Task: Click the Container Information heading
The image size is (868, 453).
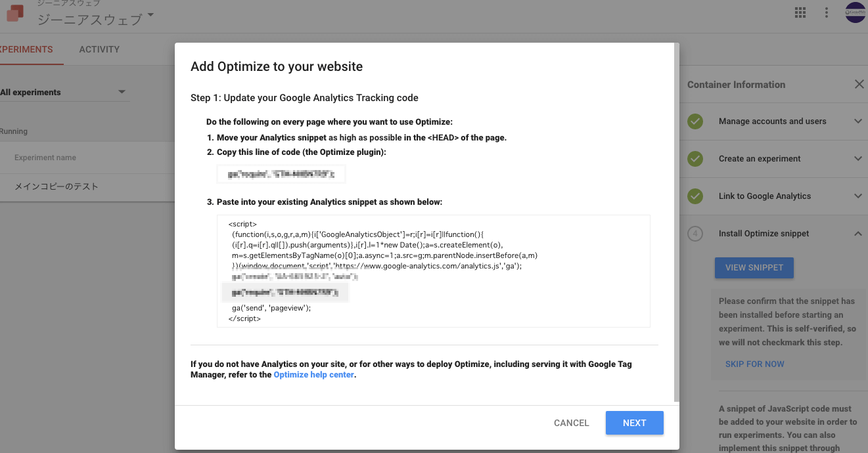Action: click(x=736, y=85)
